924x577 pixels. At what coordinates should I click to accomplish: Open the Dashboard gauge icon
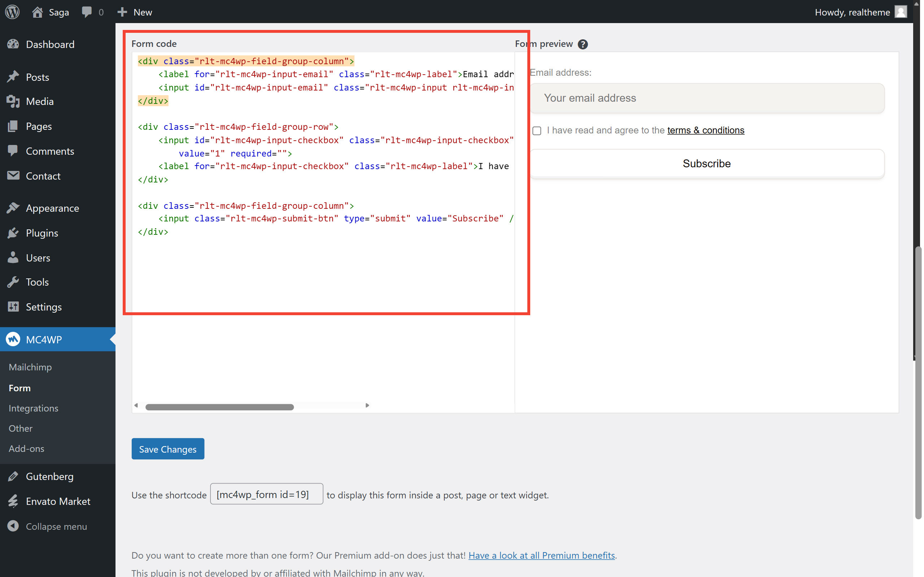click(13, 44)
